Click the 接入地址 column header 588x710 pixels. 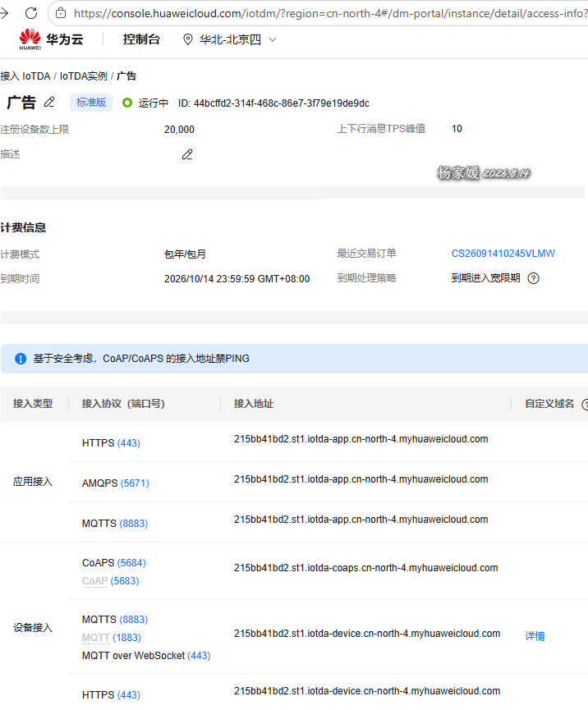tap(254, 404)
